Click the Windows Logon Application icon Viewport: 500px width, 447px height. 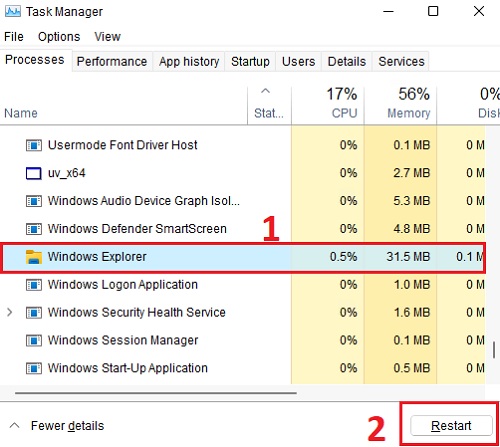[x=34, y=285]
